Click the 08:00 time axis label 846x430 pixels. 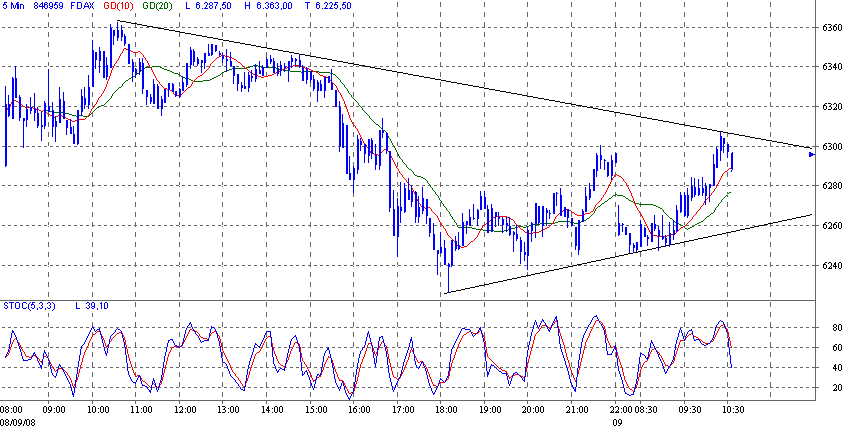(11, 410)
